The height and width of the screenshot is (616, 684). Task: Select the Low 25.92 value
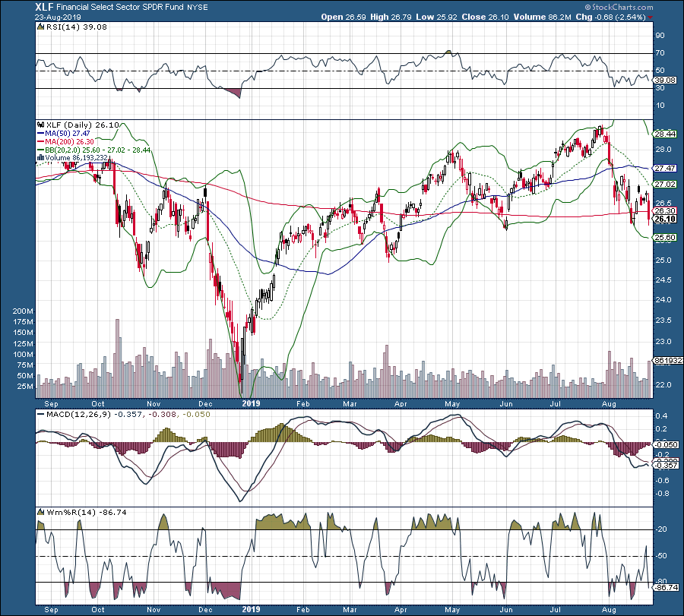pyautogui.click(x=437, y=17)
